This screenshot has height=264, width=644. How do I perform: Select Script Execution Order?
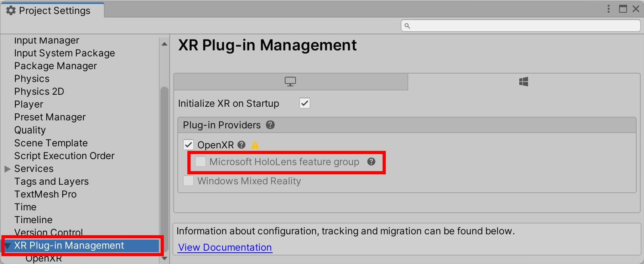click(x=64, y=156)
